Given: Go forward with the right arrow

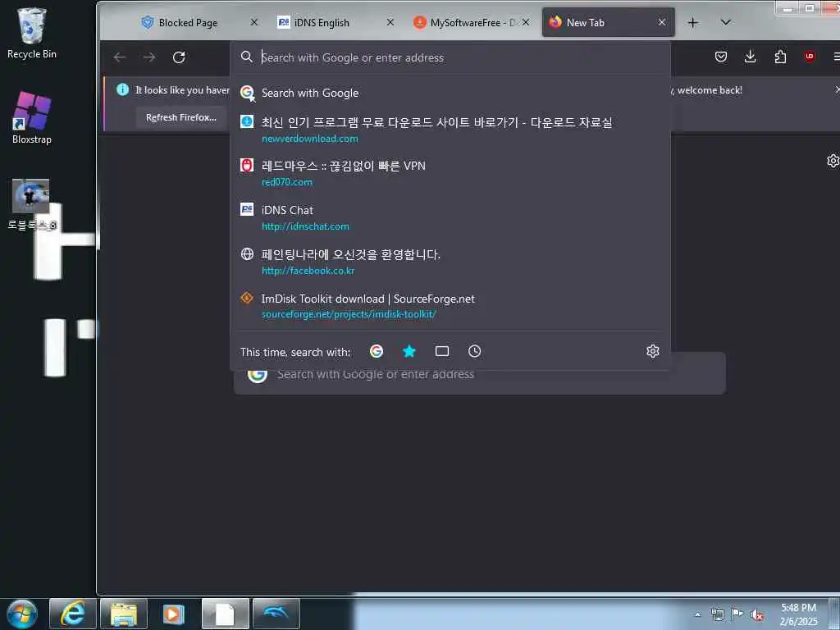Looking at the screenshot, I should coord(149,57).
